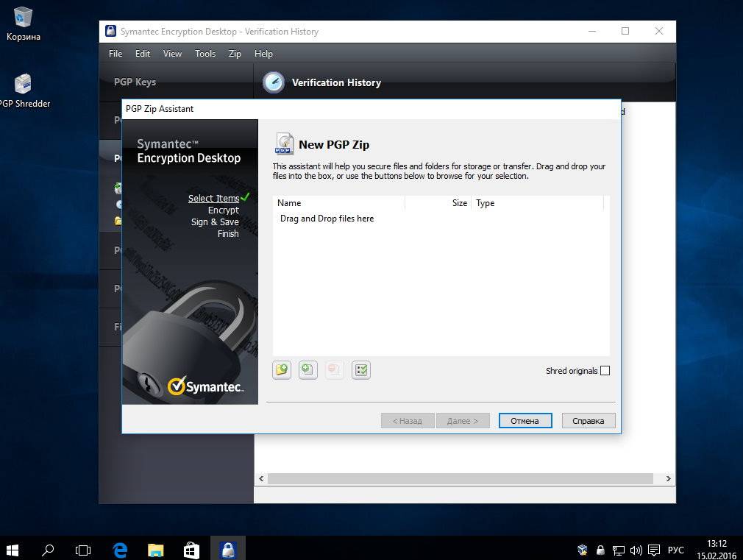This screenshot has width=743, height=560.
Task: Expand the PGP Keys panel in main window
Action: tap(177, 82)
